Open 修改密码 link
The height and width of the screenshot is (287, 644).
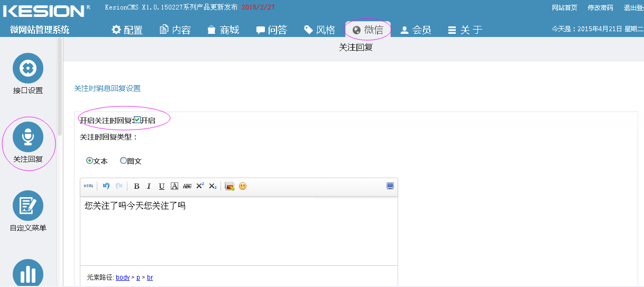click(601, 7)
